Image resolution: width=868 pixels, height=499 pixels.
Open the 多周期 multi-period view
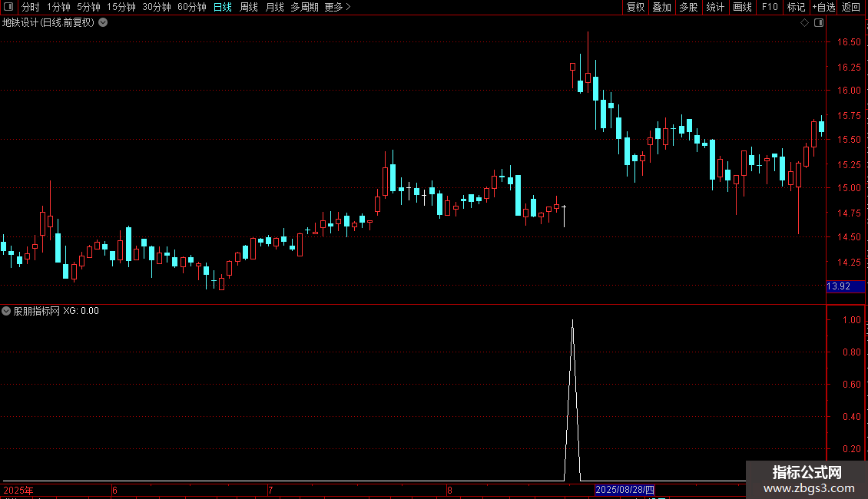(304, 7)
